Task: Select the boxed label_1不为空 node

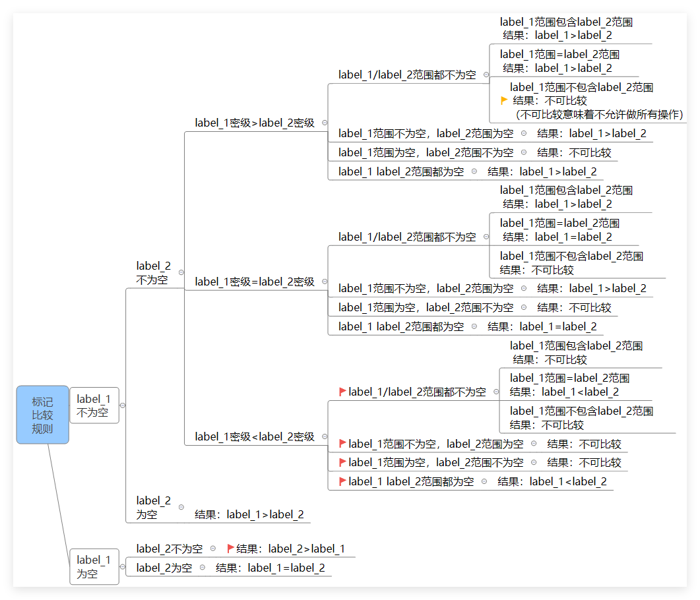Action: point(94,405)
